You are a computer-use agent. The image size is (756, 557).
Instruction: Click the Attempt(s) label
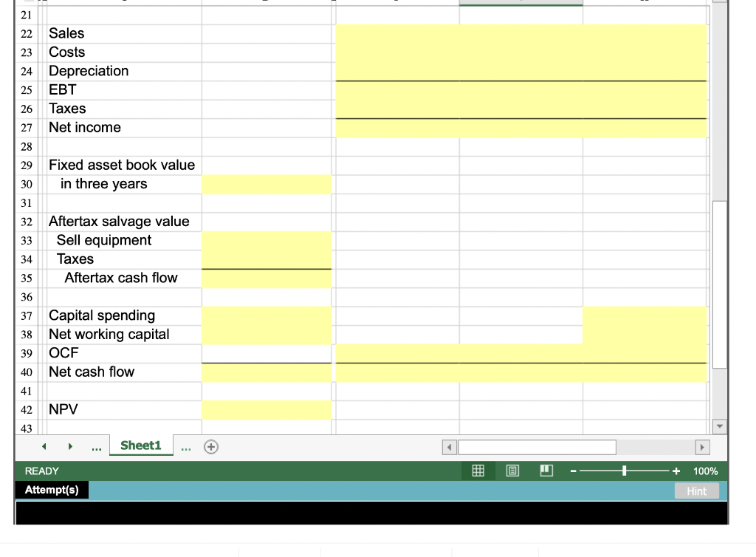52,490
